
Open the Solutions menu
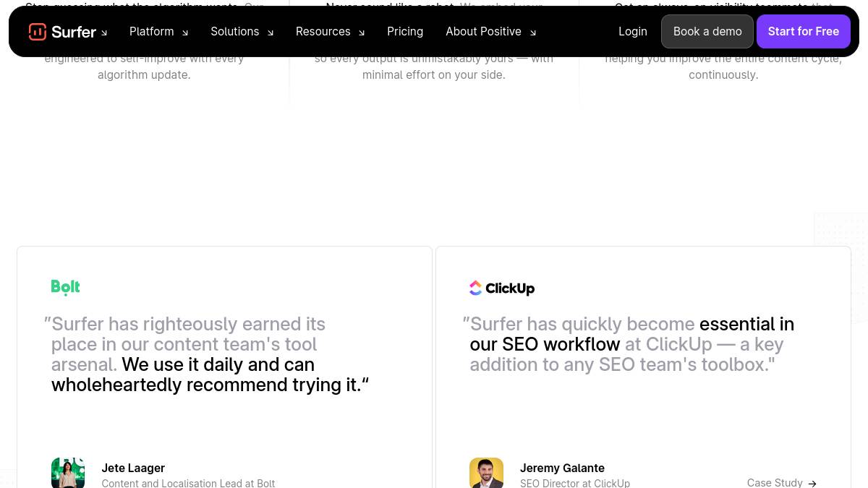click(x=234, y=32)
